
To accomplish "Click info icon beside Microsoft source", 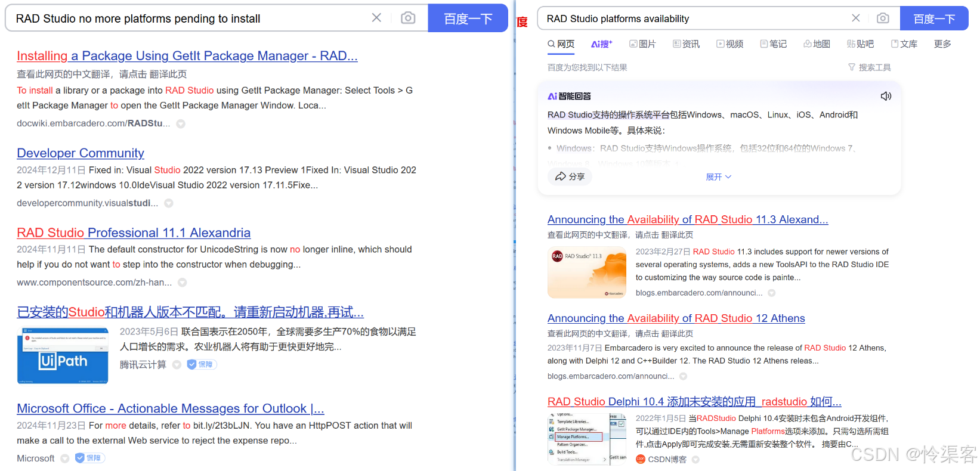I will point(65,458).
